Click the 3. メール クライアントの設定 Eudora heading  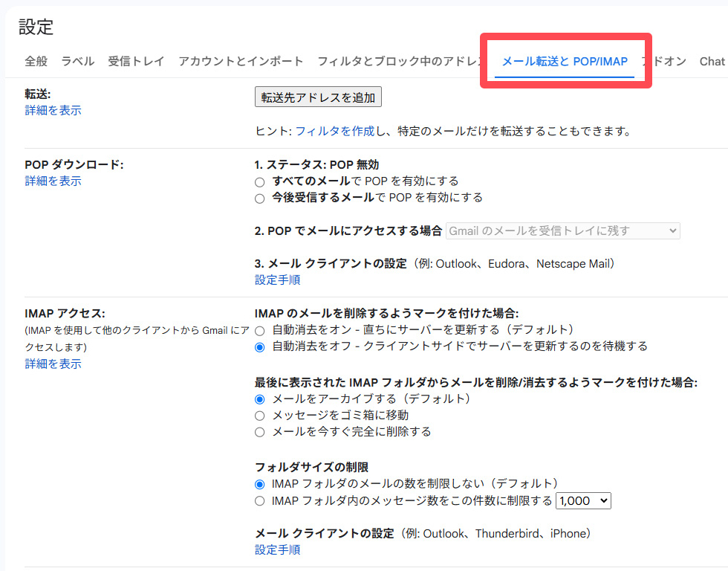pyautogui.click(x=435, y=264)
